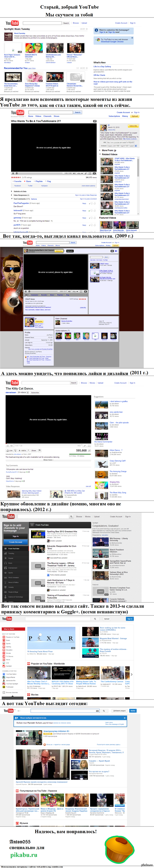Viewport: 154px width, 868px height.
Task: Click 'Playlists' under YouTubillionaire player
Action: click(x=39, y=181)
